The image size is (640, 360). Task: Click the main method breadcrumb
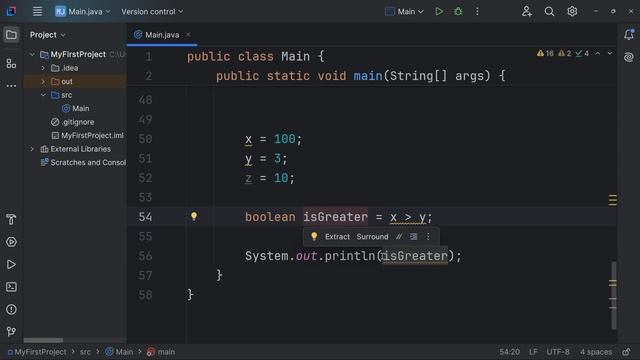161,352
